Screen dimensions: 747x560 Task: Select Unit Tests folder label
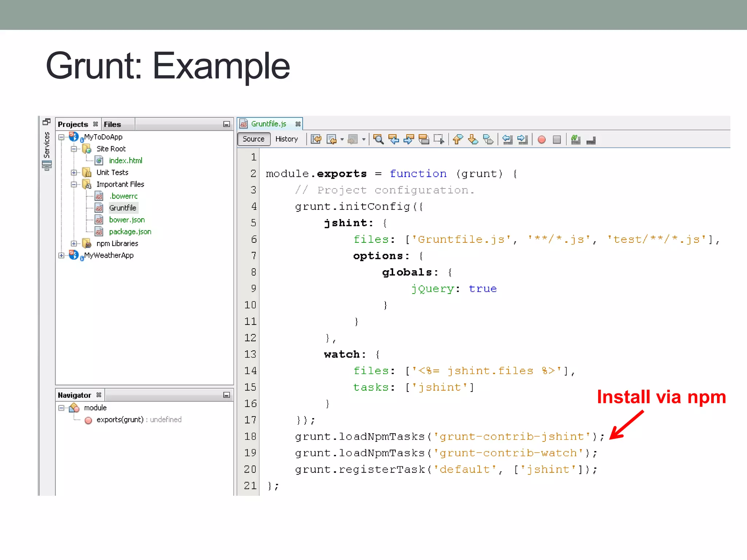(x=112, y=172)
